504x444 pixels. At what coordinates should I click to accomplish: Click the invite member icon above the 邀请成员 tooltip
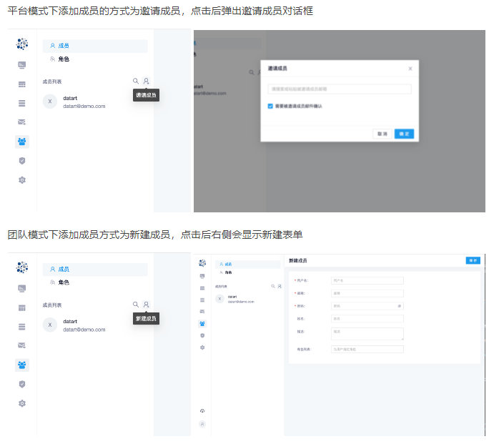tap(146, 82)
